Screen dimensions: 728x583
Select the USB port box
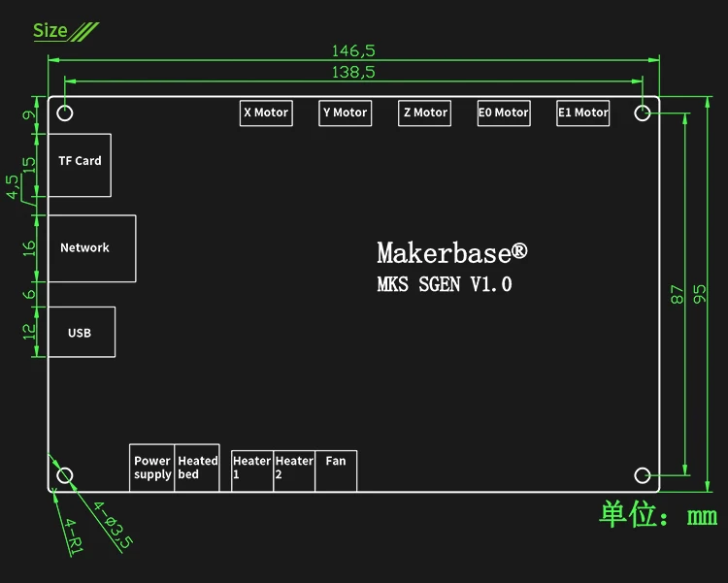82,332
